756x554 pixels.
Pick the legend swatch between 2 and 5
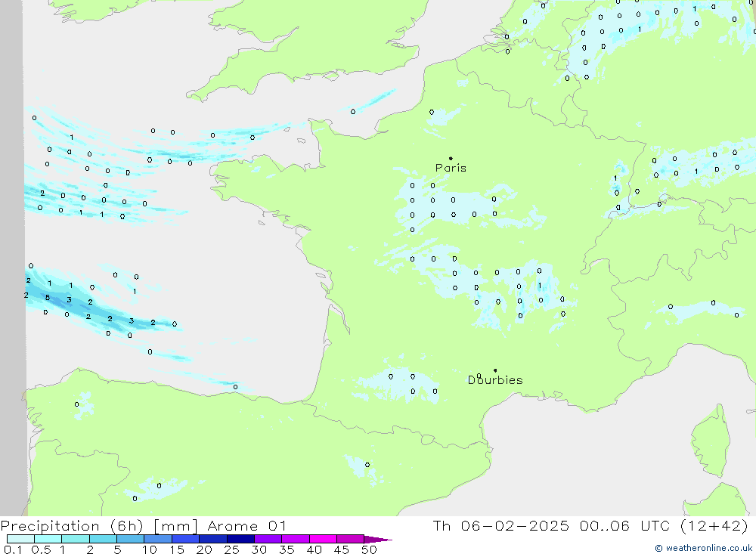coord(103,539)
